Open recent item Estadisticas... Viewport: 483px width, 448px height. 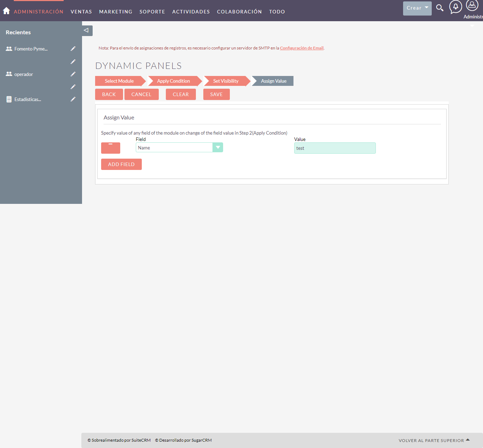point(28,99)
